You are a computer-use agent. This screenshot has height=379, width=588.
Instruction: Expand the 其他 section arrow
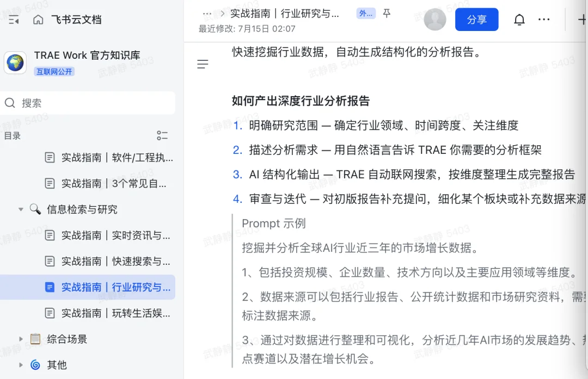pos(21,365)
